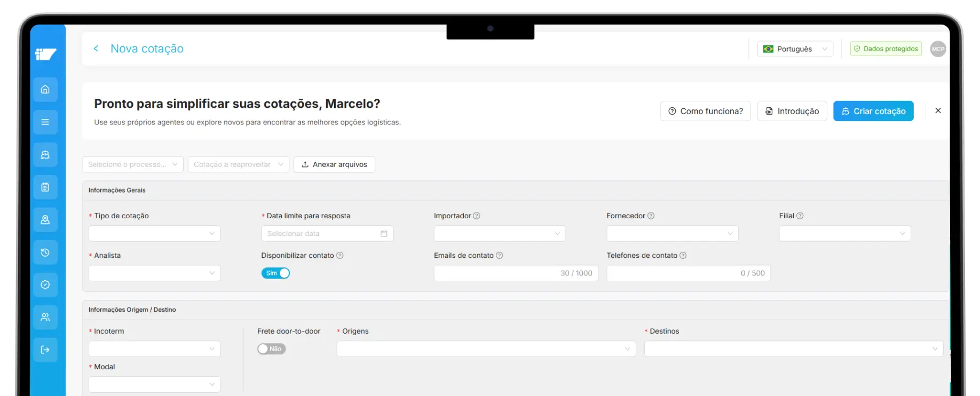Image resolution: width=980 pixels, height=396 pixels.
Task: Click the Anexar arquivos button
Action: click(334, 164)
